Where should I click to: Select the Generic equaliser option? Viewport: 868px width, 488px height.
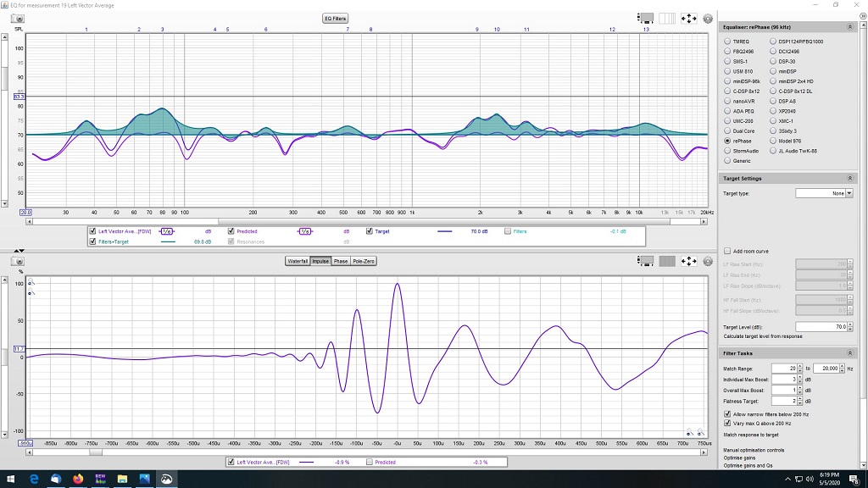pos(727,161)
